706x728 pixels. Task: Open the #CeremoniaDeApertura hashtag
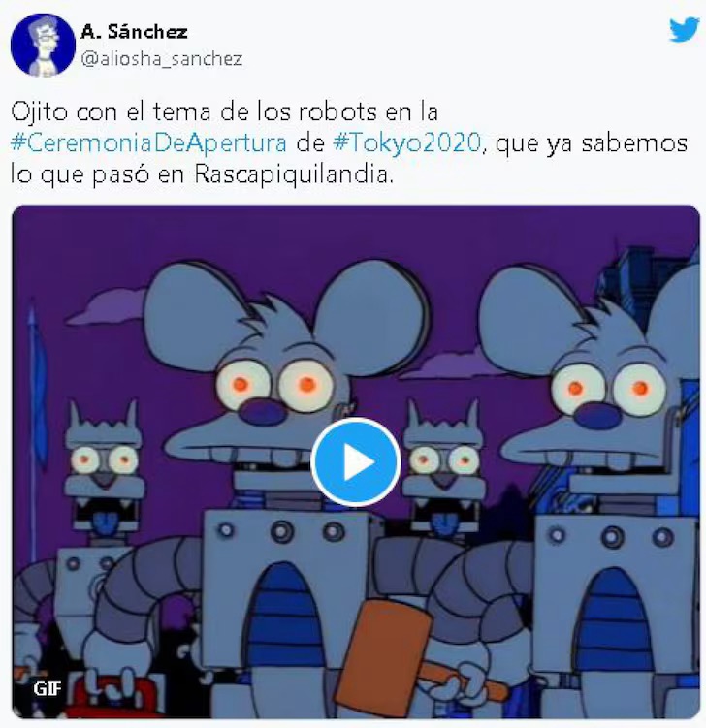(148, 142)
